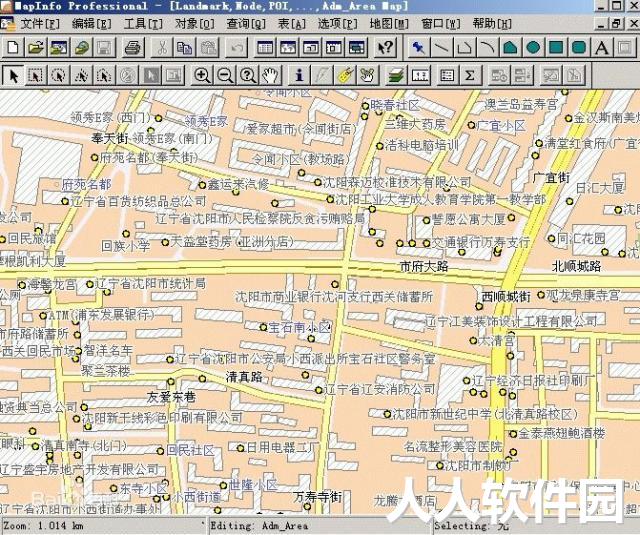The height and width of the screenshot is (535, 640).
Task: Select the Symbol pushpin drawing tool
Action: [418, 47]
